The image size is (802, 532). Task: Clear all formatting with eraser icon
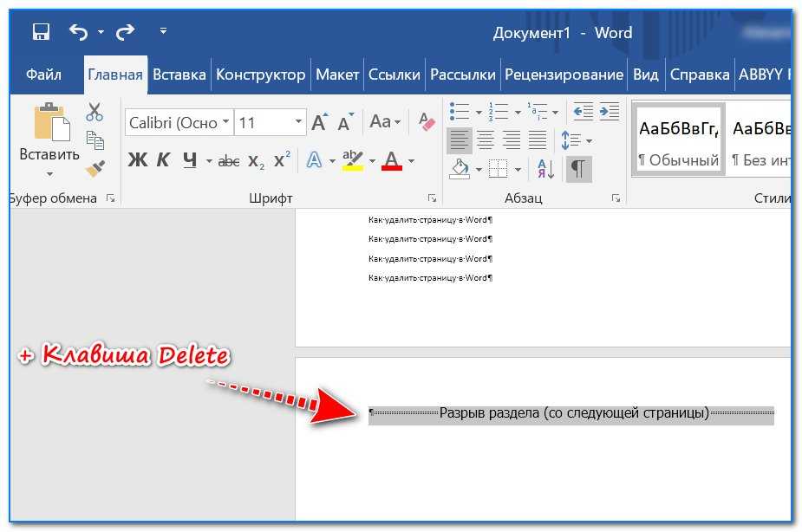pos(427,122)
